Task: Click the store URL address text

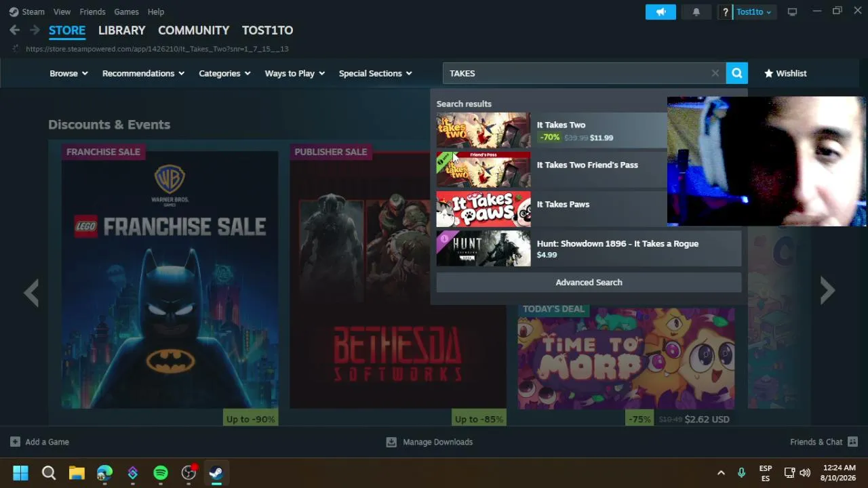Action: (x=157, y=49)
